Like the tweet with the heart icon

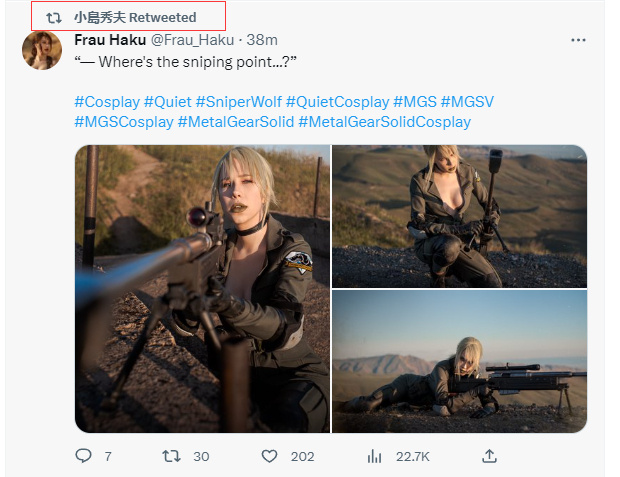click(x=269, y=456)
